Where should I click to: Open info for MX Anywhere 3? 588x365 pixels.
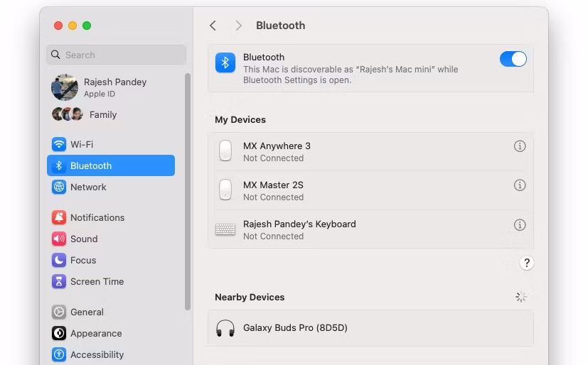point(519,146)
